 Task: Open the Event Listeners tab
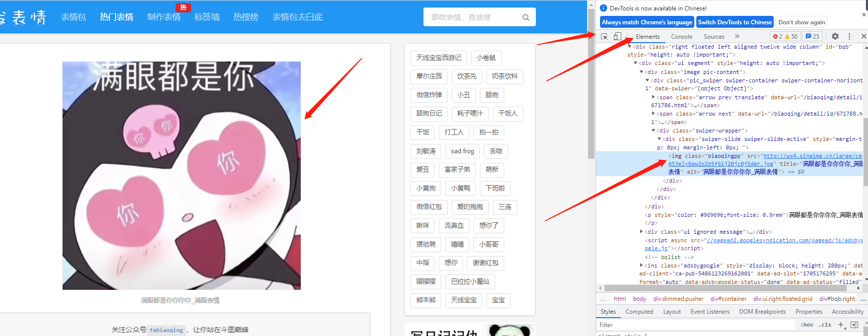710,312
